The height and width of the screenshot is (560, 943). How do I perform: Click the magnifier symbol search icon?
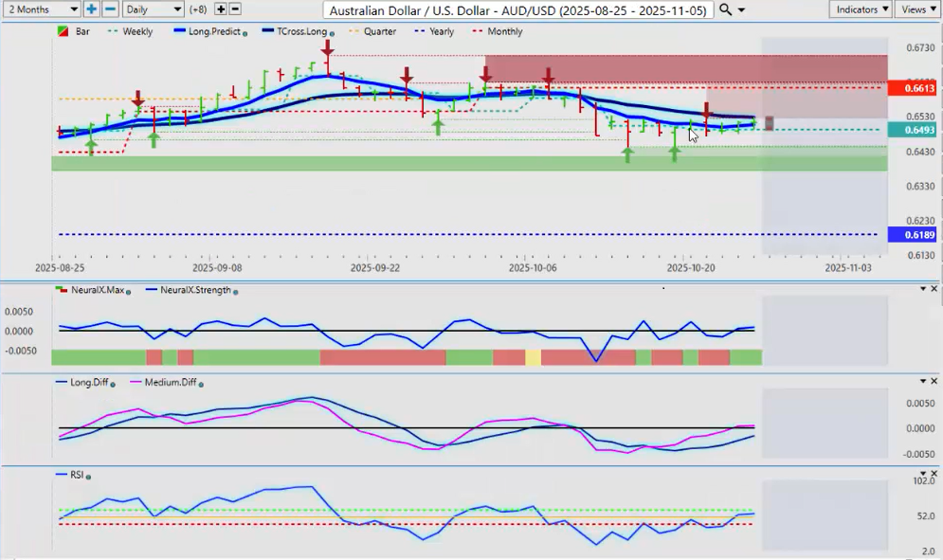pyautogui.click(x=726, y=9)
